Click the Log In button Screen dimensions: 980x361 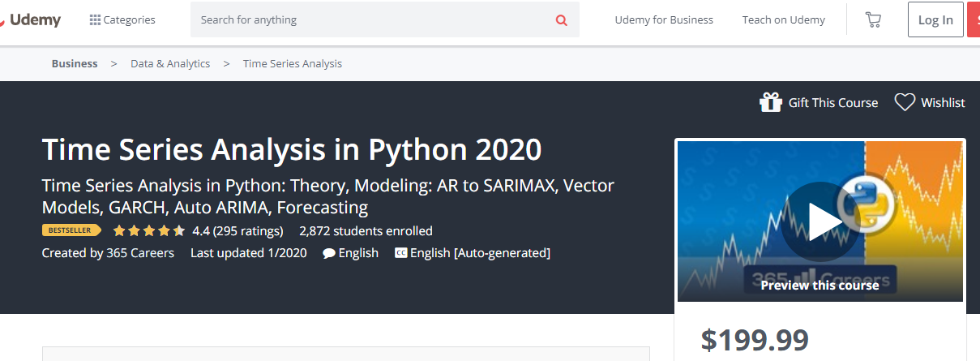(x=935, y=19)
